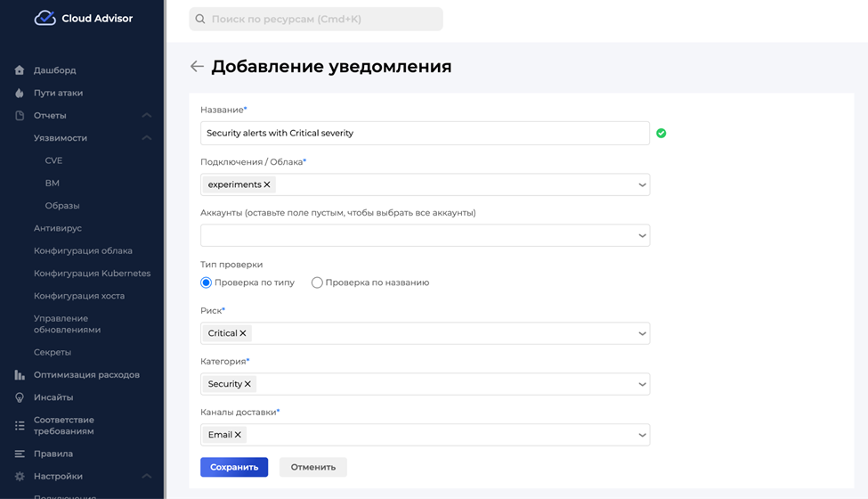Remove the experiments tag with its X

tap(267, 184)
